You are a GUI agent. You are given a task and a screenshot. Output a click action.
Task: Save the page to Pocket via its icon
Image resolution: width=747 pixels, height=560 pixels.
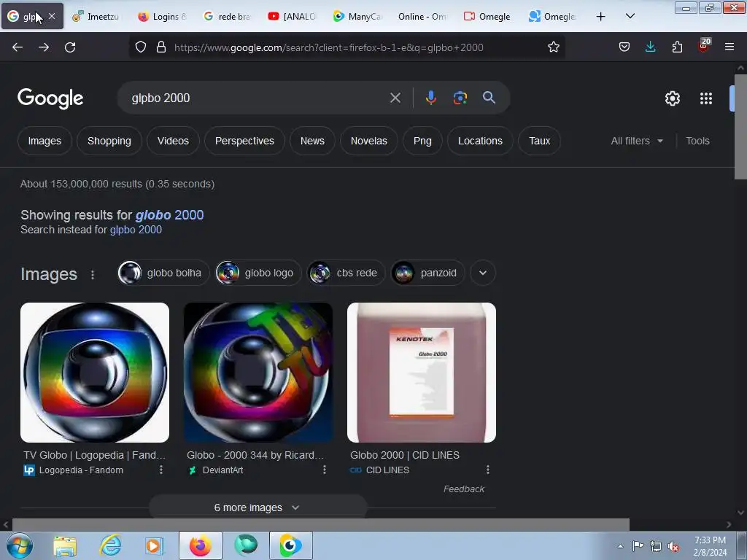click(624, 47)
